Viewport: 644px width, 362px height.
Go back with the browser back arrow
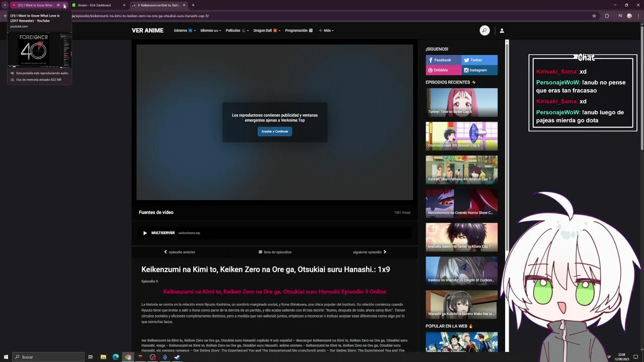point(5,16)
